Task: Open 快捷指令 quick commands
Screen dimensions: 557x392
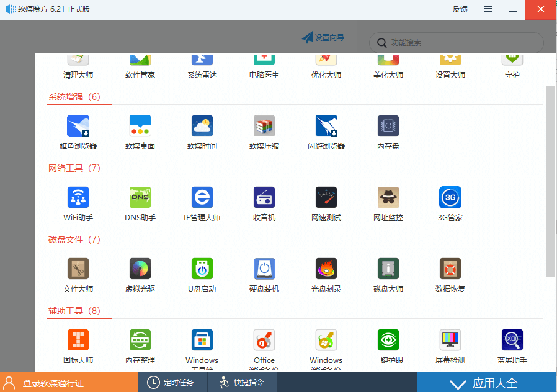Action: [x=241, y=383]
